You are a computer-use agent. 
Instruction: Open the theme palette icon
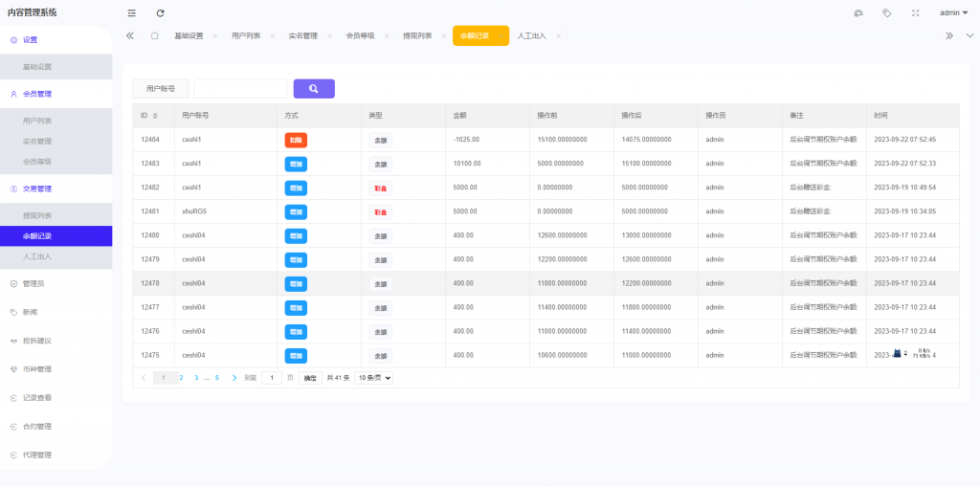point(858,12)
